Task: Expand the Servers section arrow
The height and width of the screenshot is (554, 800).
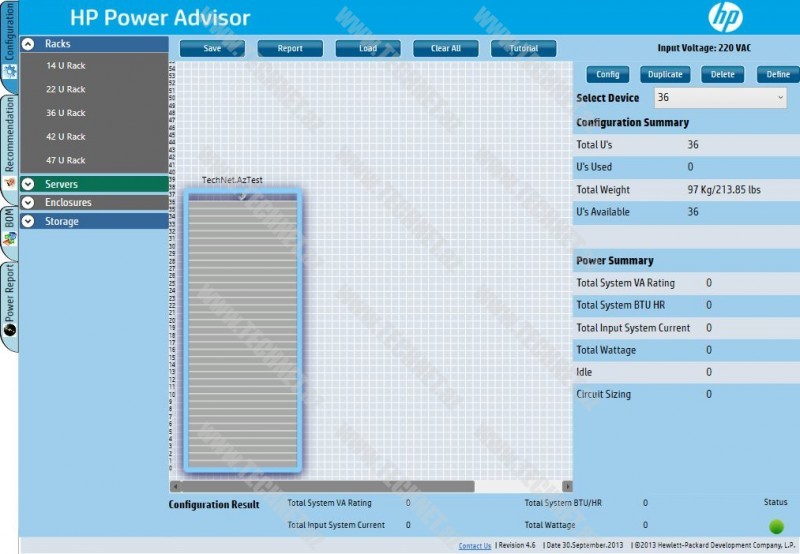Action: point(28,184)
